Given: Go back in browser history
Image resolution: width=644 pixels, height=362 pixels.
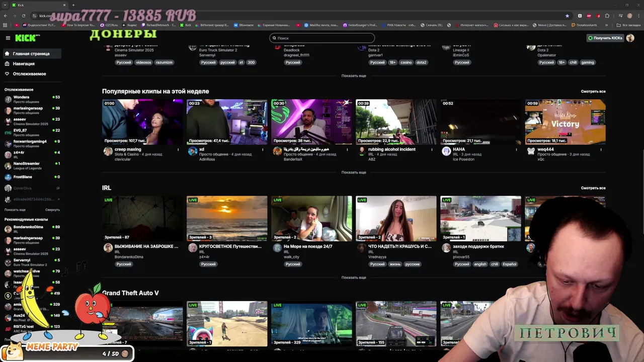Looking at the screenshot, I should 5,16.
